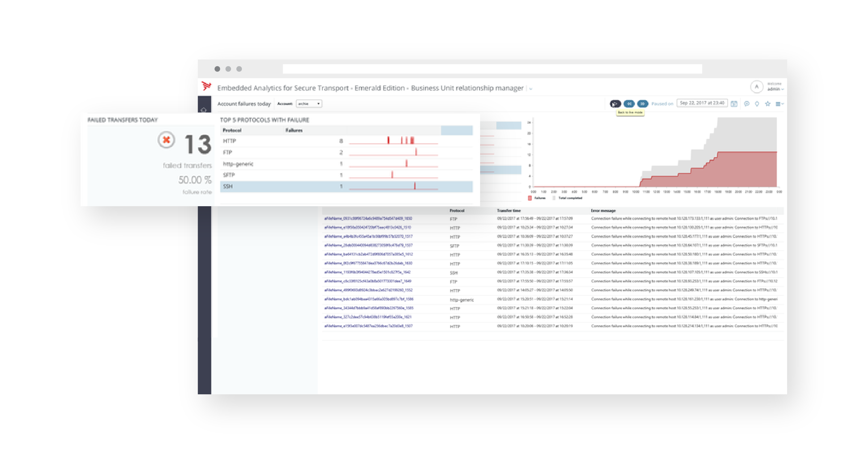Select the HTTP protocol row
The image size is (868, 454).
tap(346, 141)
